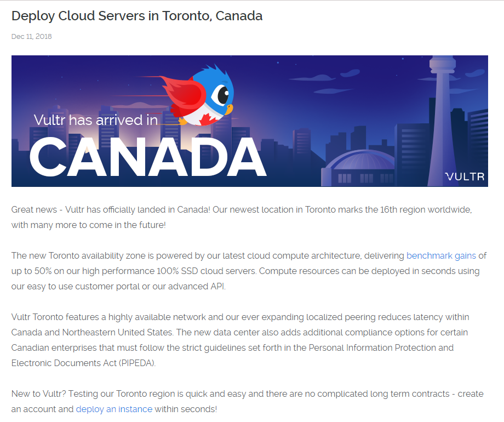The image size is (504, 422).
Task: Click 'Canada and Northeastern United States' line
Action: point(239,332)
